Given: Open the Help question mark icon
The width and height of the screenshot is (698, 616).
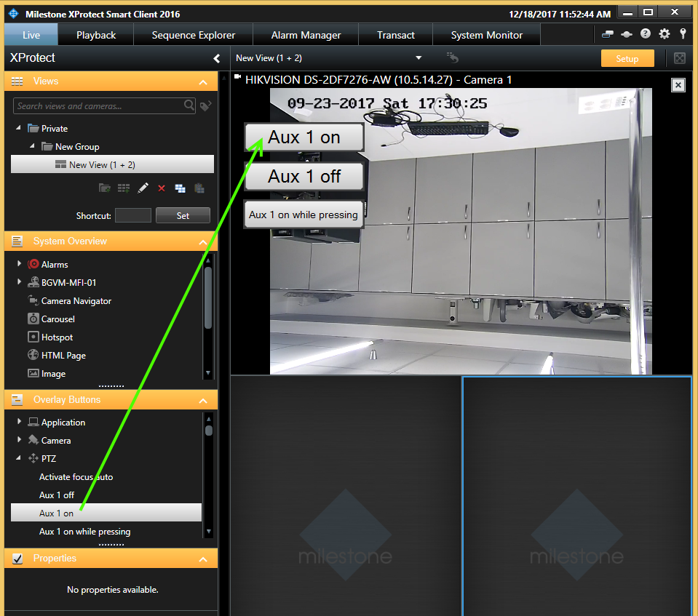Looking at the screenshot, I should (x=646, y=33).
